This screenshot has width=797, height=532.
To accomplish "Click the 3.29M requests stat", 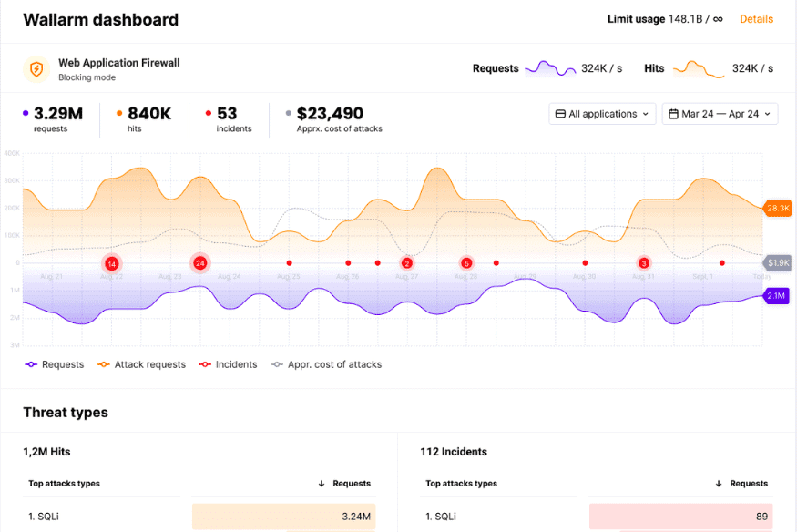I will (x=53, y=119).
